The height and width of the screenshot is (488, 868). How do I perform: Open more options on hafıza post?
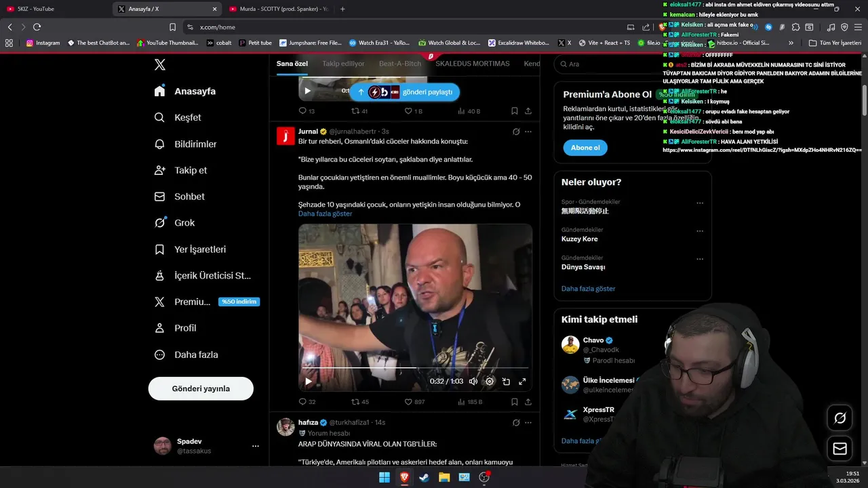tap(528, 422)
